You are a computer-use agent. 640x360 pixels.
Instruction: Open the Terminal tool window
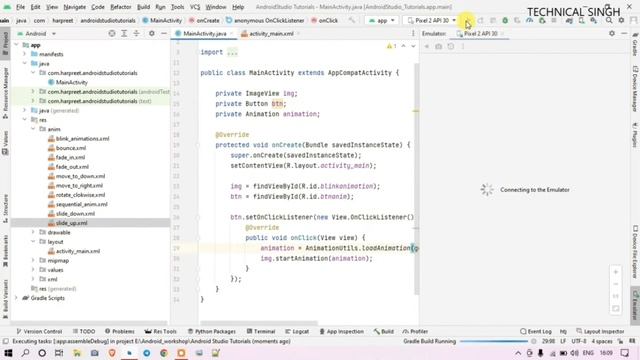click(x=261, y=331)
